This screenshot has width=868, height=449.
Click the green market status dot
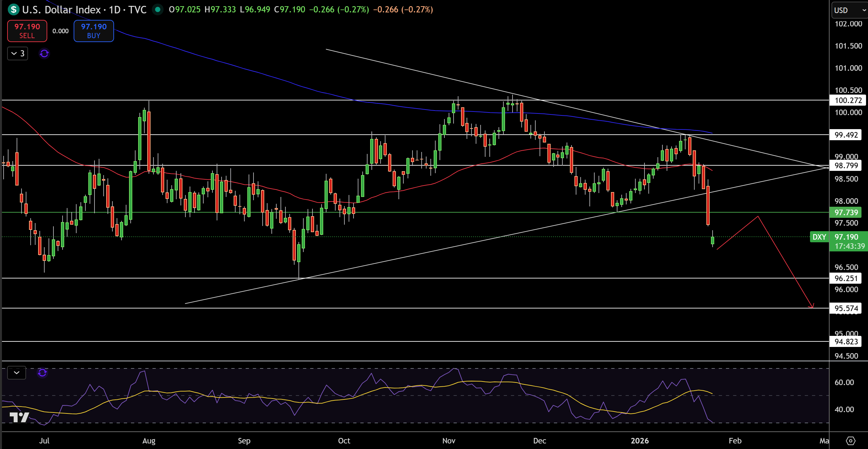pyautogui.click(x=157, y=9)
